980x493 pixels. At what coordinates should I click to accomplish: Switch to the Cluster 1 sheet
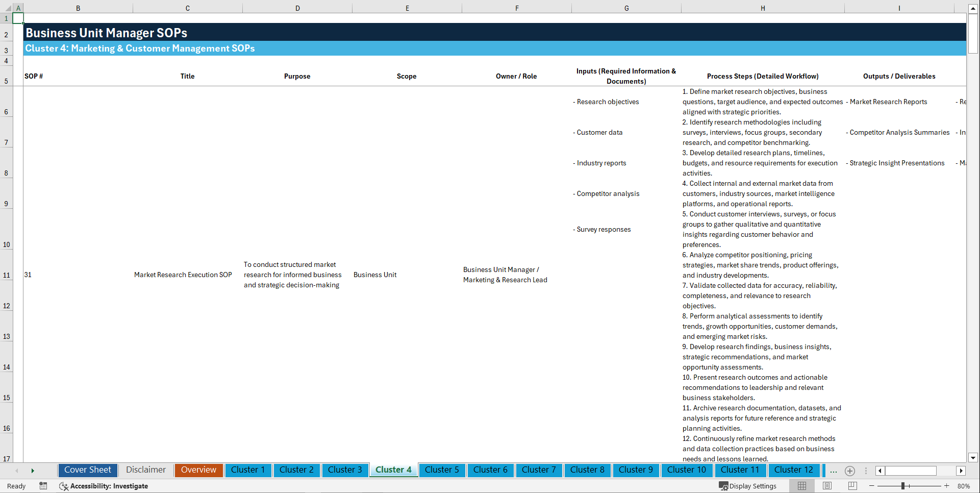pyautogui.click(x=248, y=470)
